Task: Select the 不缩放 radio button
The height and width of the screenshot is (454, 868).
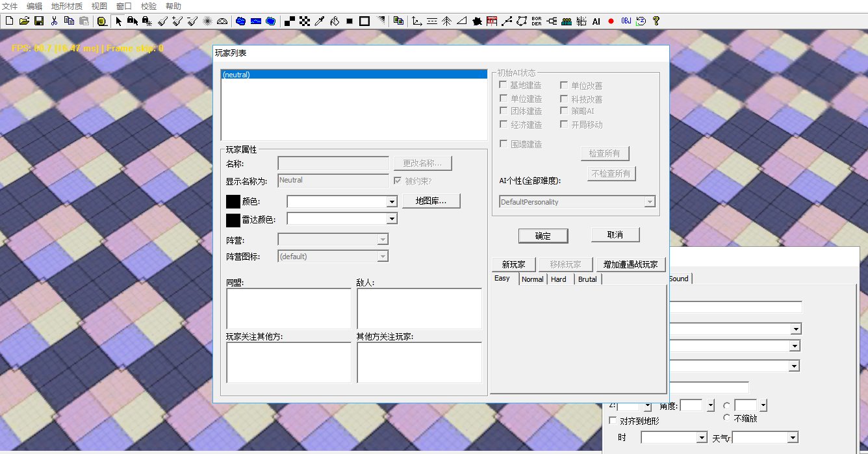Action: click(726, 418)
